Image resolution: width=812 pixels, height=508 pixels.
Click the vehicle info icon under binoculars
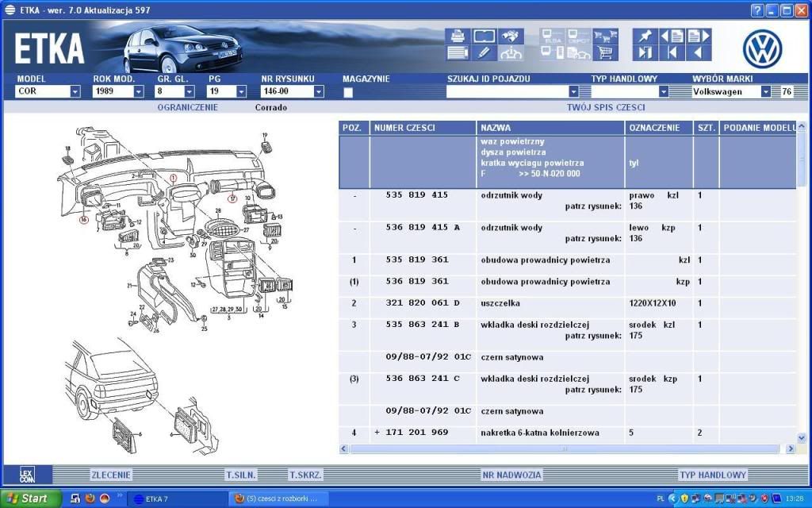point(511,52)
